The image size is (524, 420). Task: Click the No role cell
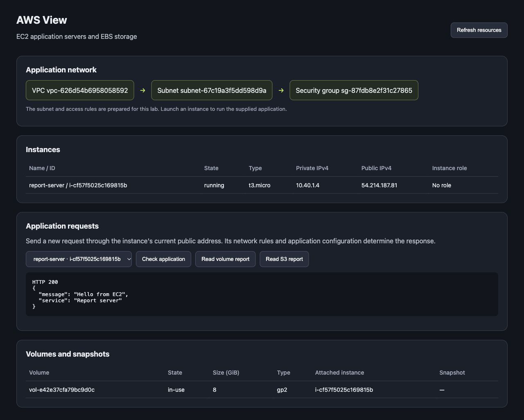[x=442, y=185]
